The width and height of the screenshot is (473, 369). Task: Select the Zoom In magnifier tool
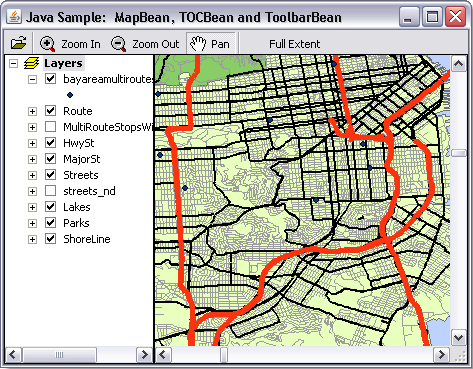tap(70, 44)
